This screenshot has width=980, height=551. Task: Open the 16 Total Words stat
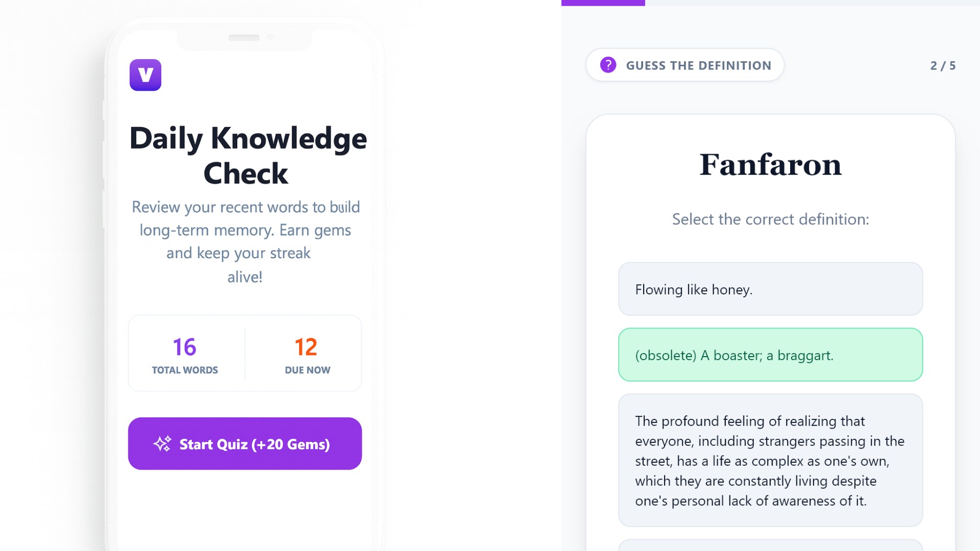185,354
